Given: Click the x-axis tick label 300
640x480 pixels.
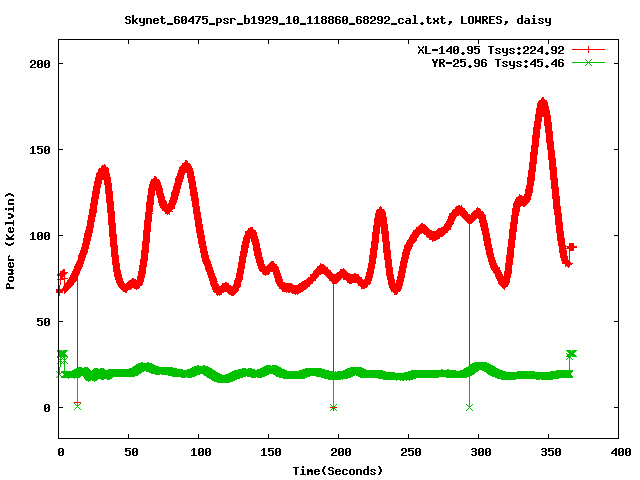Looking at the screenshot, I should 481,452.
